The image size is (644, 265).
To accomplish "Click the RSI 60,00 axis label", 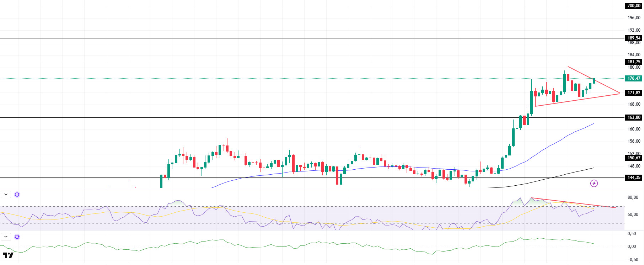I will coord(633,214).
